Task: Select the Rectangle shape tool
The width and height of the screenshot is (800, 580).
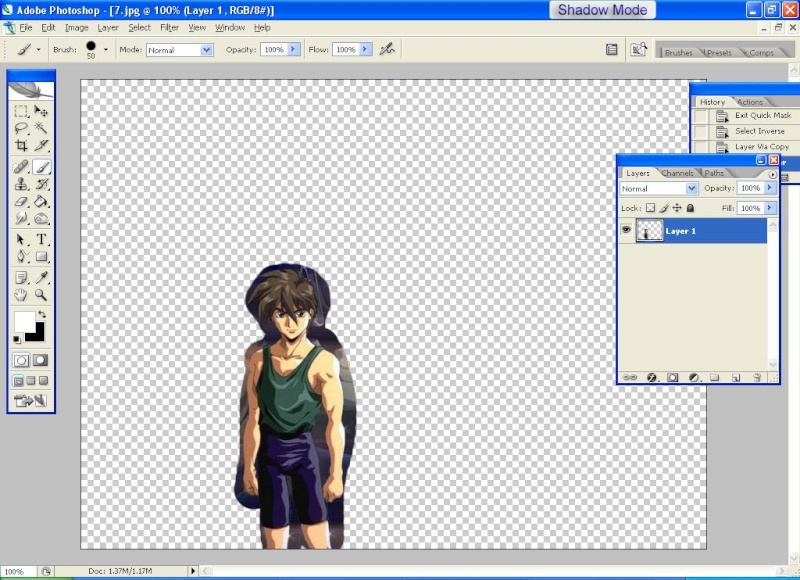Action: (41, 256)
